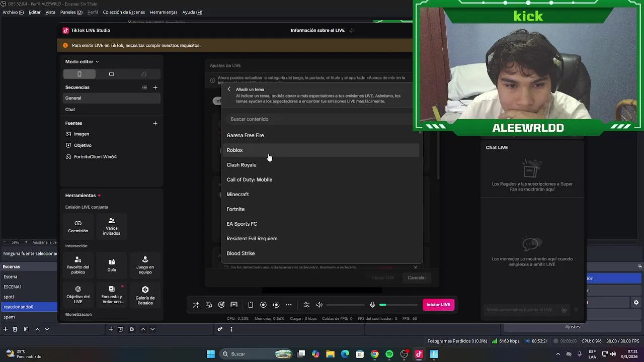Move OBS source down with arrow
This screenshot has height=362, width=644.
click(152, 329)
